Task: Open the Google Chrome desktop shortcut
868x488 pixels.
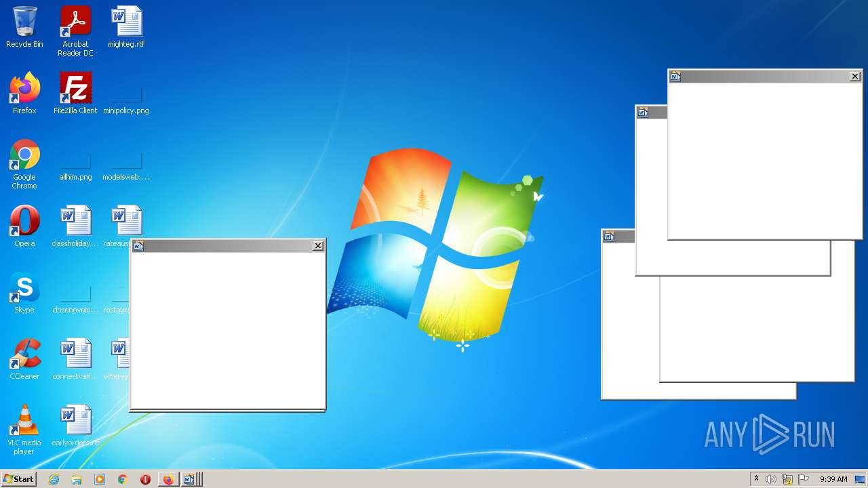Action: (24, 165)
